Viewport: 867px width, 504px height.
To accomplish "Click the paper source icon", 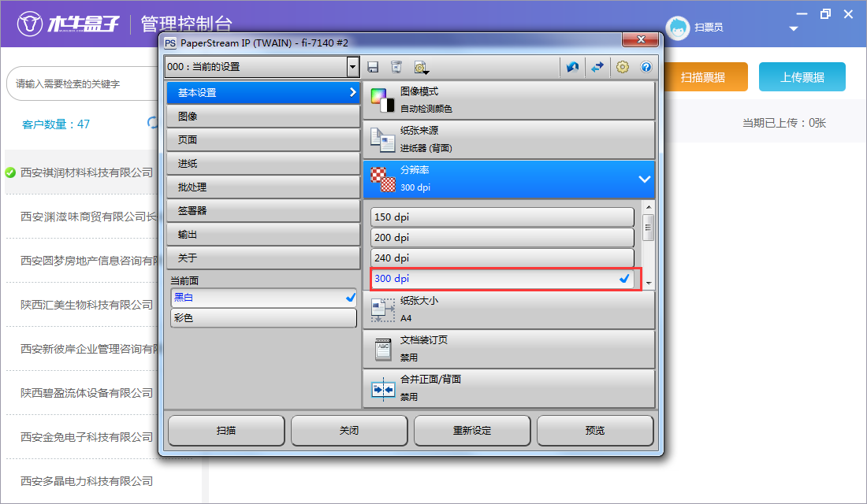I will click(x=382, y=139).
